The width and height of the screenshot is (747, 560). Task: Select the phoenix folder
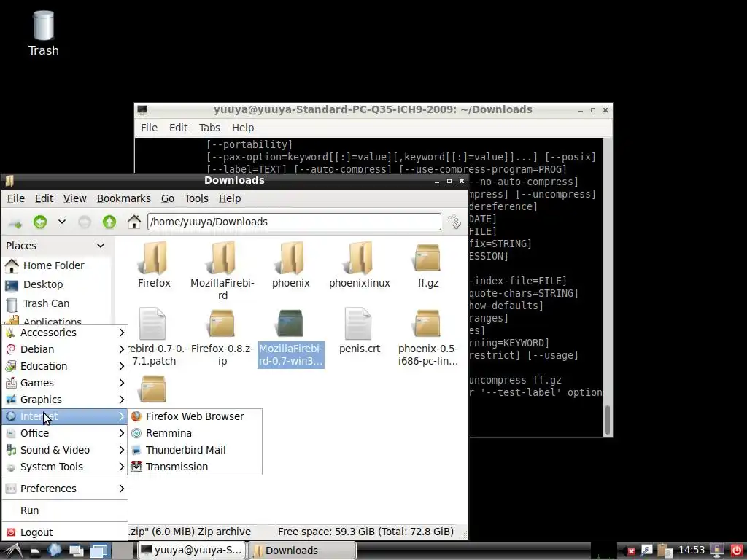291,265
